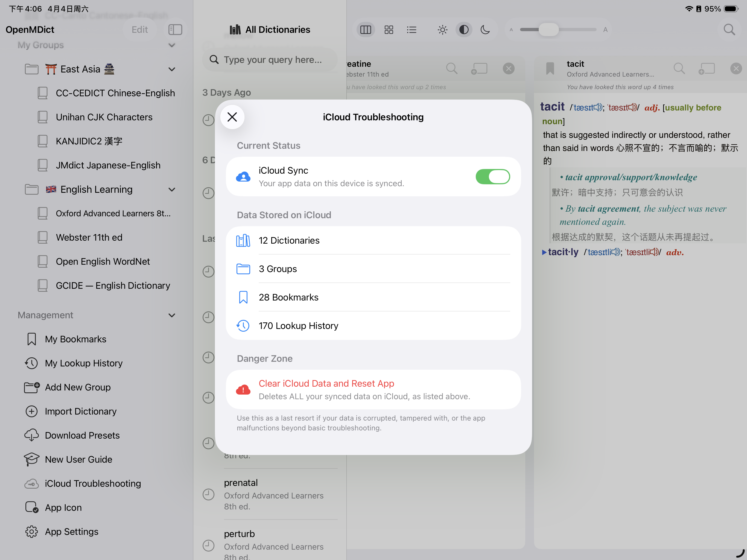Screen dimensions: 747x560
Task: Select the grid layout view icon
Action: [389, 30]
